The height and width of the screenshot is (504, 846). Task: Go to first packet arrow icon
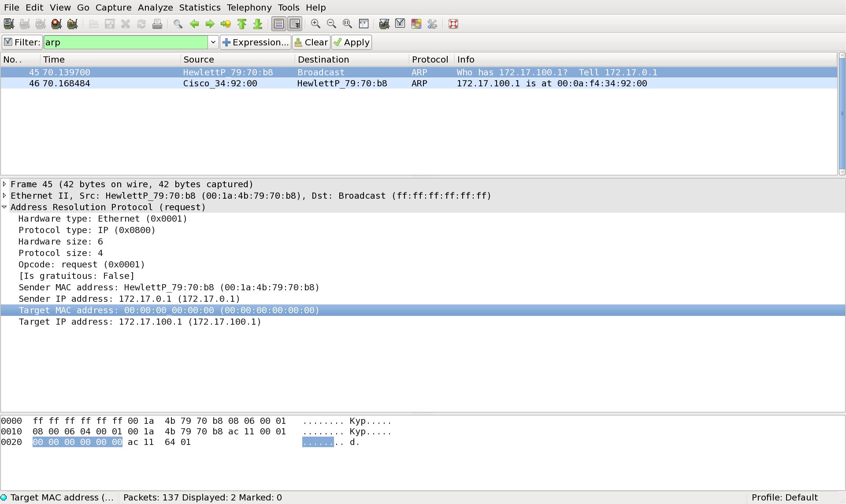point(242,24)
